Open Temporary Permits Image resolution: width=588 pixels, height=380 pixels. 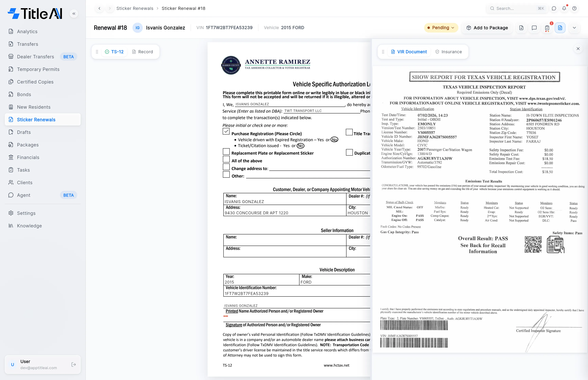(x=43, y=69)
